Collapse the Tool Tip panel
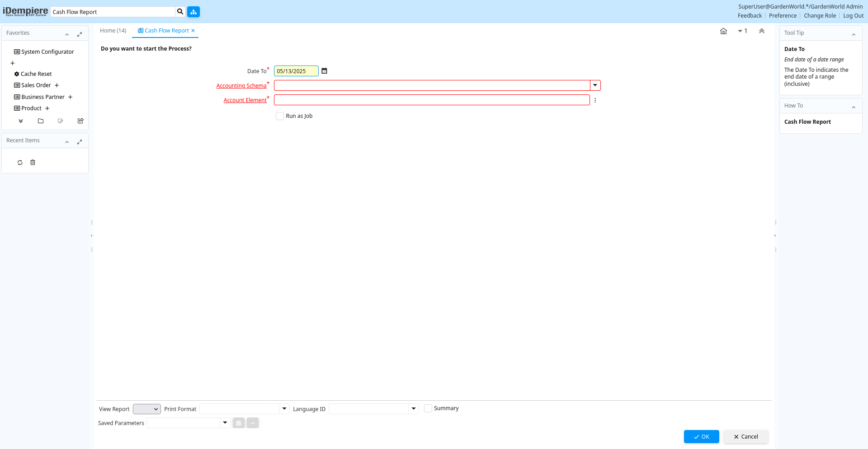Viewport: 868px width, 449px height. point(854,34)
